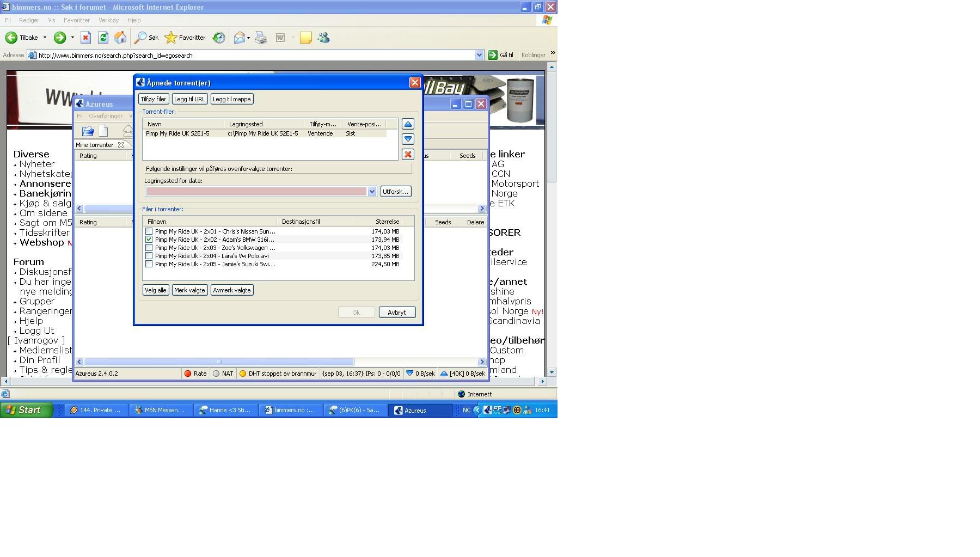This screenshot has height=557, width=980.
Task: Open the Rediger menu
Action: 29,20
